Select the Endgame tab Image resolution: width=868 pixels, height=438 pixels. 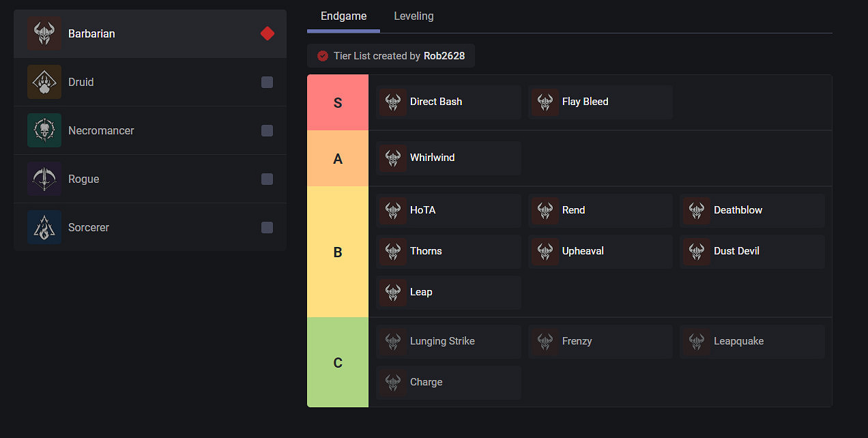[343, 16]
